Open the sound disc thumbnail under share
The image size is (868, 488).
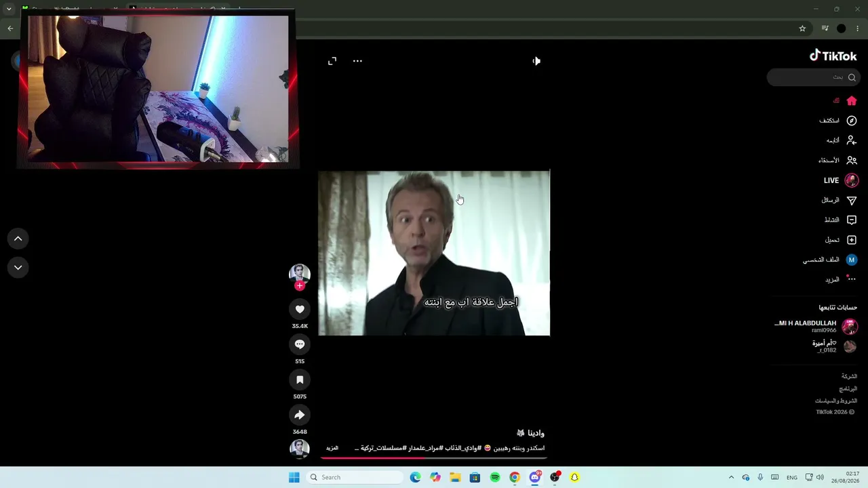click(300, 449)
